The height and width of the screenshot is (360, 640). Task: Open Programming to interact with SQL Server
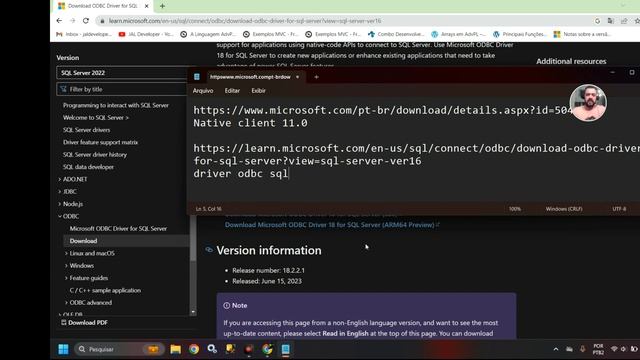click(116, 105)
